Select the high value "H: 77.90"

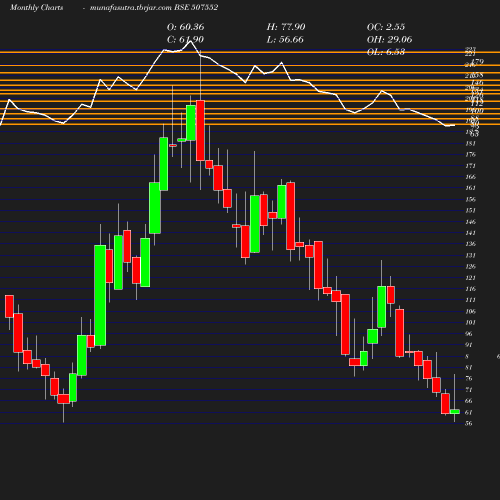coord(286,27)
